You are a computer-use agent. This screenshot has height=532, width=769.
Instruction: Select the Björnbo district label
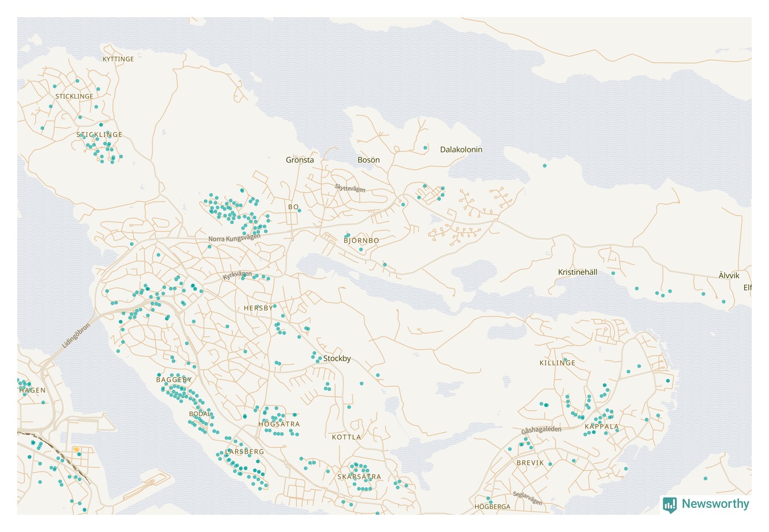(361, 240)
